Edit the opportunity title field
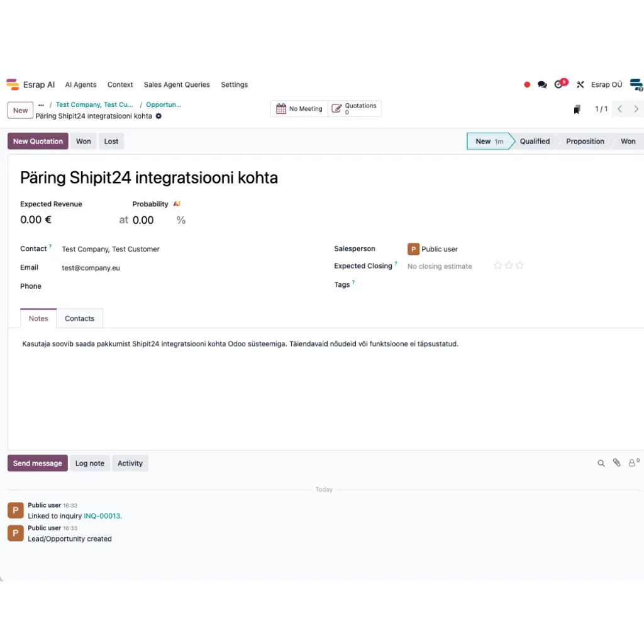 [x=148, y=178]
